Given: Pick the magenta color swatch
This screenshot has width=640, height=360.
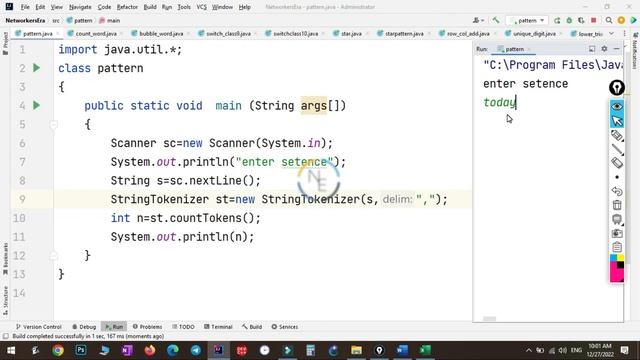Looking at the screenshot, I should coord(615,272).
